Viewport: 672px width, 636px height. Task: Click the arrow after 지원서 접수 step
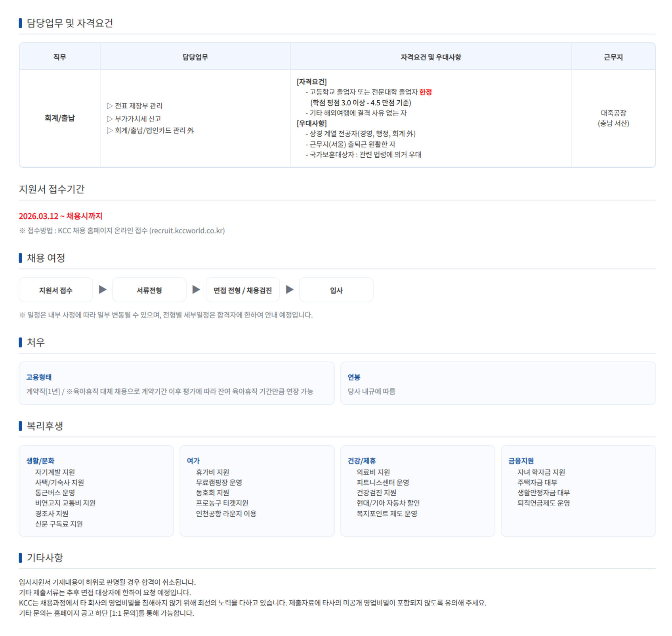pos(103,290)
